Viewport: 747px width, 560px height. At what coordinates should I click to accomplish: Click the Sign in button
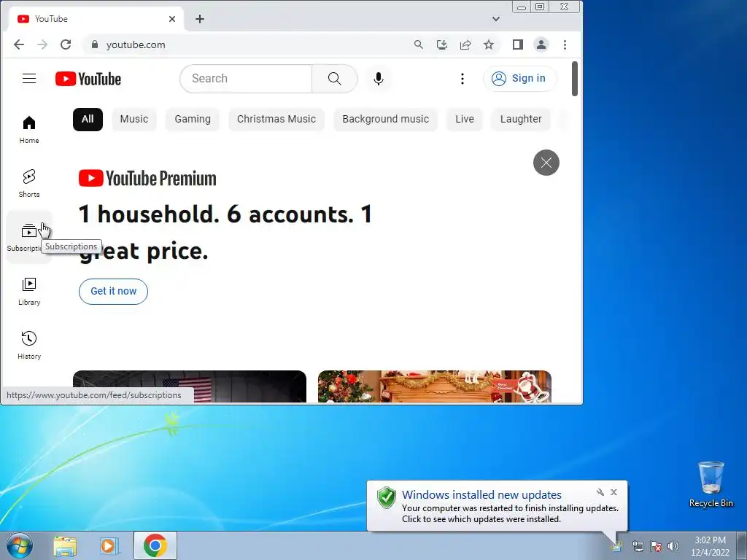[519, 79]
